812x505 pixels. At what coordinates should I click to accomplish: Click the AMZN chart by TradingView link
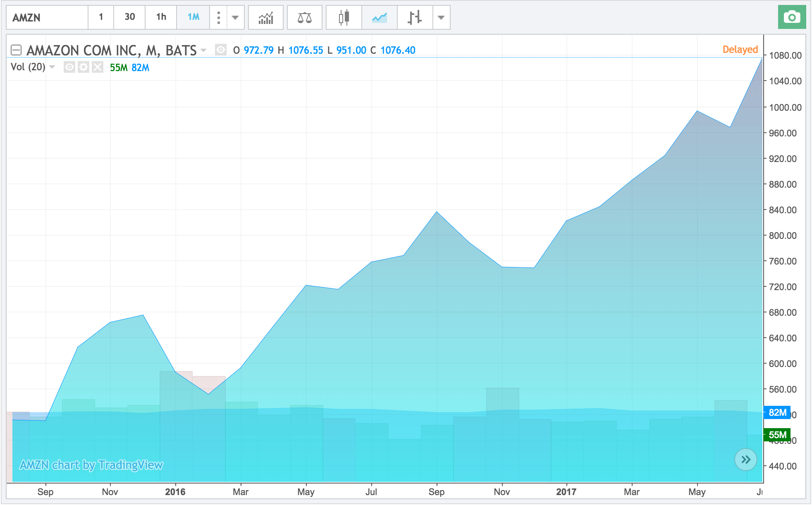pyautogui.click(x=91, y=465)
